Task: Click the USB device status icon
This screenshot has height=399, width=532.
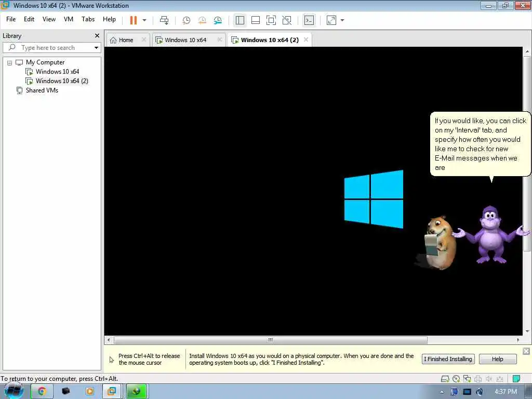Action: tap(499, 379)
